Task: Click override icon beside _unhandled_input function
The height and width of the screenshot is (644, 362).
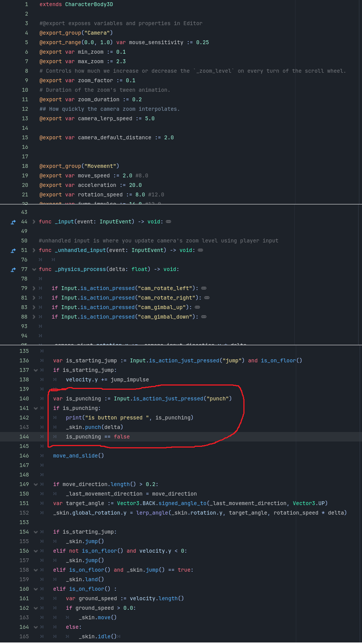Action: click(x=13, y=250)
